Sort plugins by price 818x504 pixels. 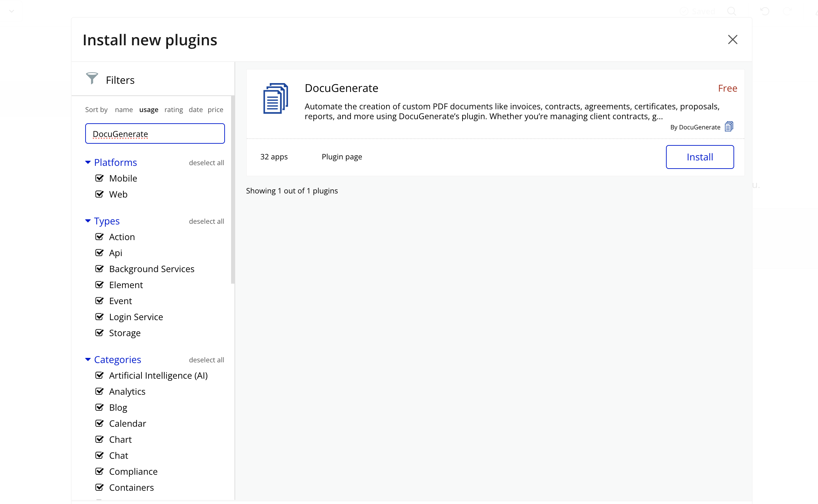[x=215, y=110]
